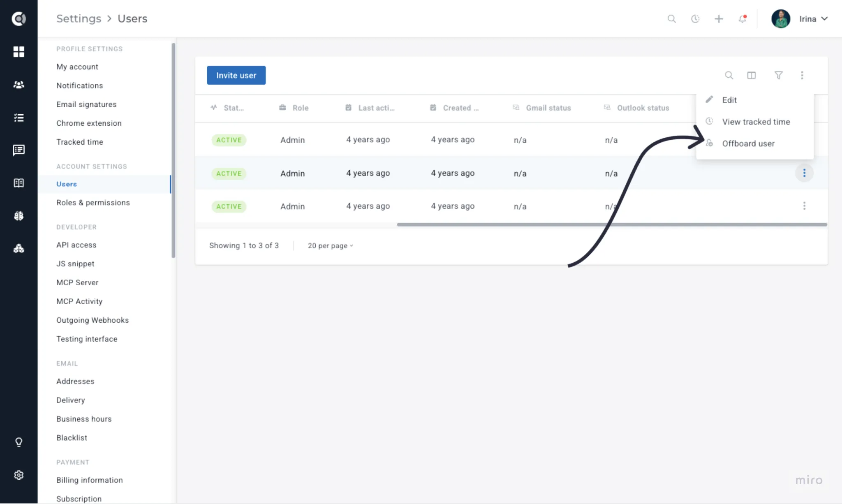842x504 pixels.
Task: Click the top bar search magnifier icon
Action: coord(671,19)
